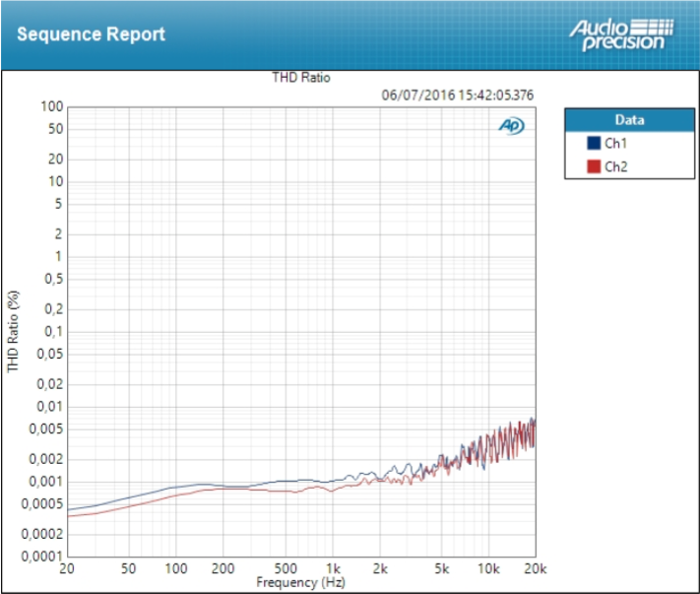Click the Frequency (Hz) axis label
This screenshot has height=594, width=700.
301,582
